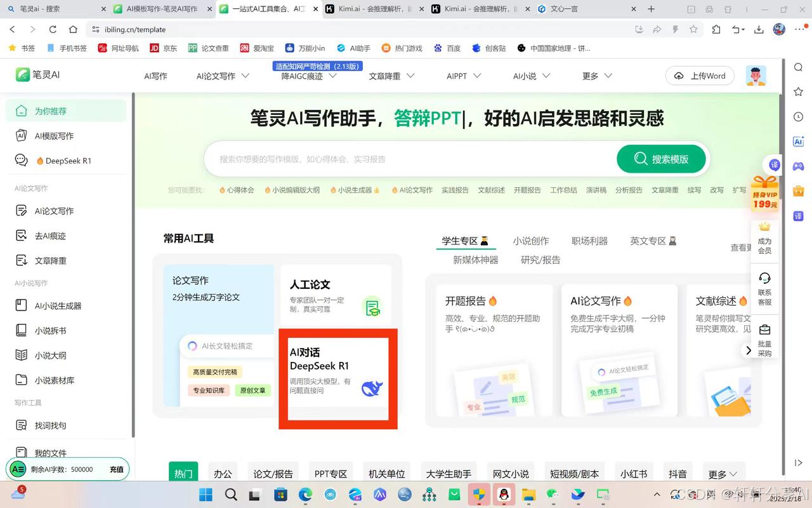This screenshot has width=812, height=508.
Task: Click the 终身VIP 199元 gift banner
Action: tap(764, 194)
